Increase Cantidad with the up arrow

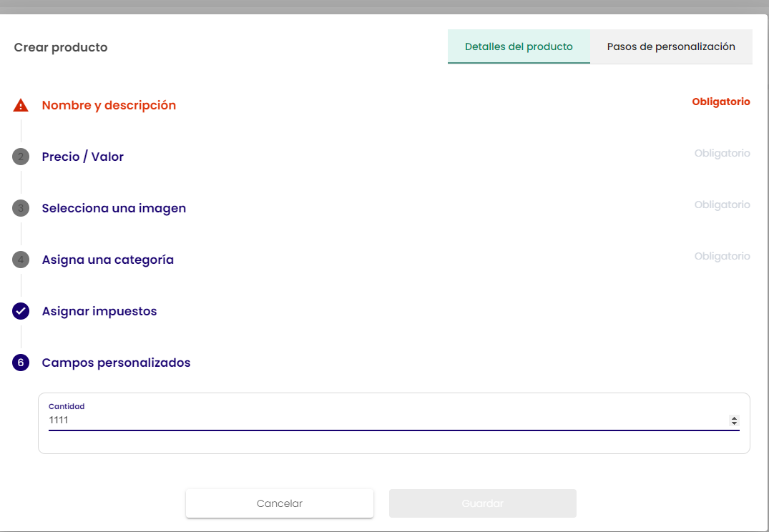pyautogui.click(x=734, y=418)
